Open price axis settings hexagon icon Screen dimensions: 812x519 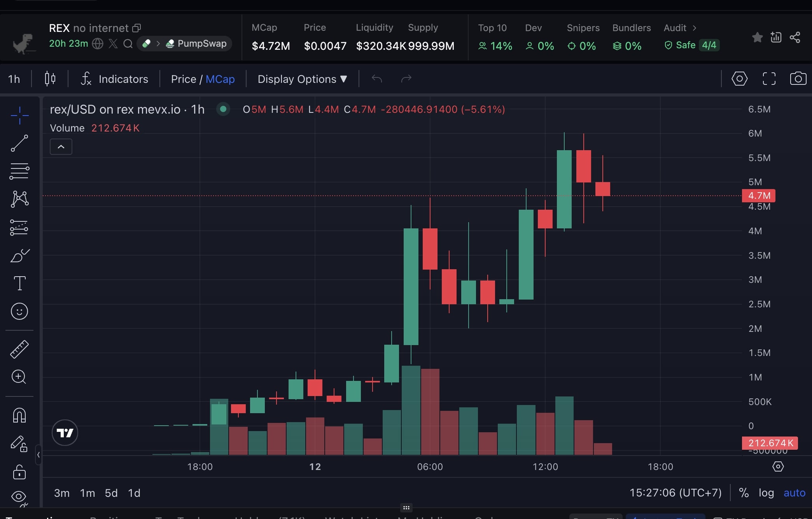click(x=778, y=466)
